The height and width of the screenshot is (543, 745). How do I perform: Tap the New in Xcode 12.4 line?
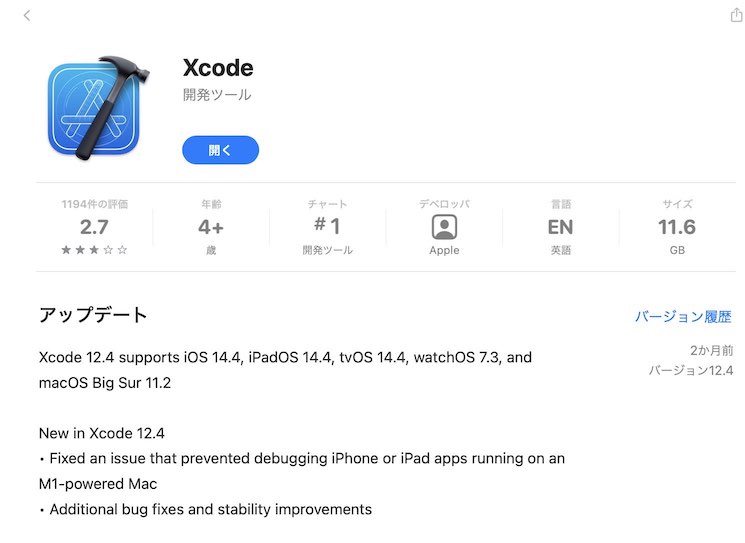coord(102,433)
